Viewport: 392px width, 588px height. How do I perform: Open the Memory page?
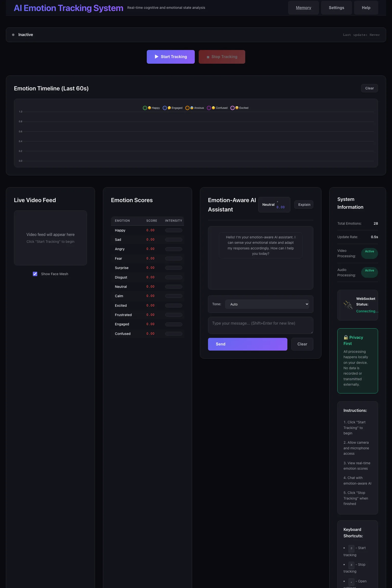[x=303, y=8]
